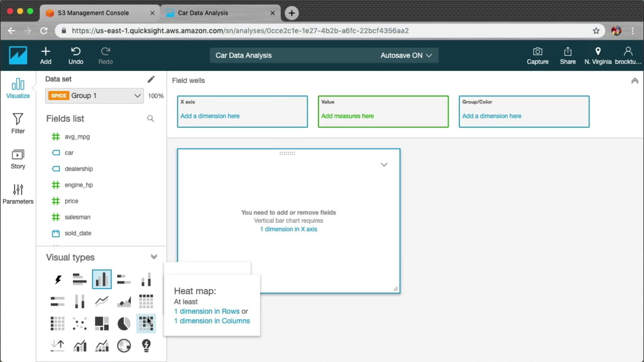Image resolution: width=644 pixels, height=362 pixels.
Task: Pick the line chart visual type
Action: 102,301
